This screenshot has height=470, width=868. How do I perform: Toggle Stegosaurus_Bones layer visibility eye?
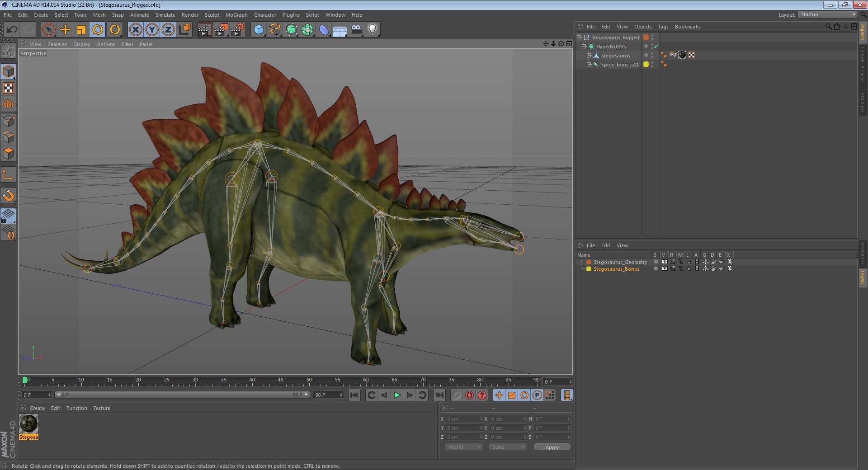point(664,268)
